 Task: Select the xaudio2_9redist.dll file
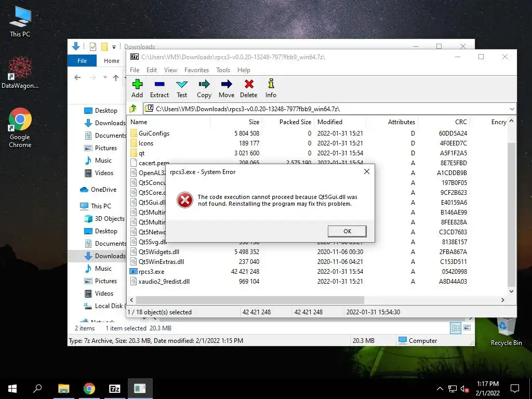(x=164, y=281)
